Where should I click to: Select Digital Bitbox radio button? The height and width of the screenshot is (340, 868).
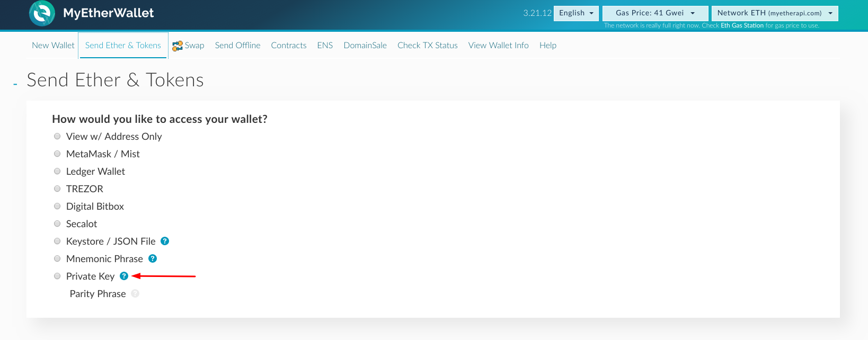[57, 206]
